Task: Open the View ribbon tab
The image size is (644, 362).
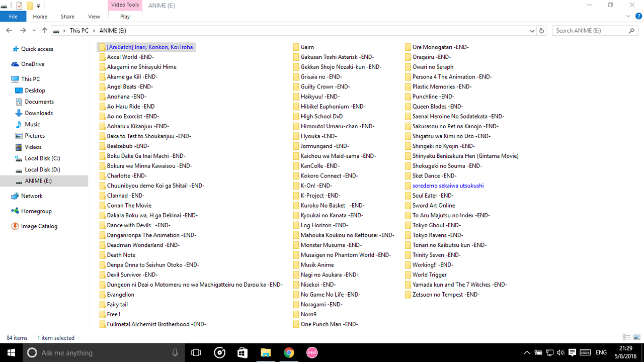Action: [x=94, y=17]
